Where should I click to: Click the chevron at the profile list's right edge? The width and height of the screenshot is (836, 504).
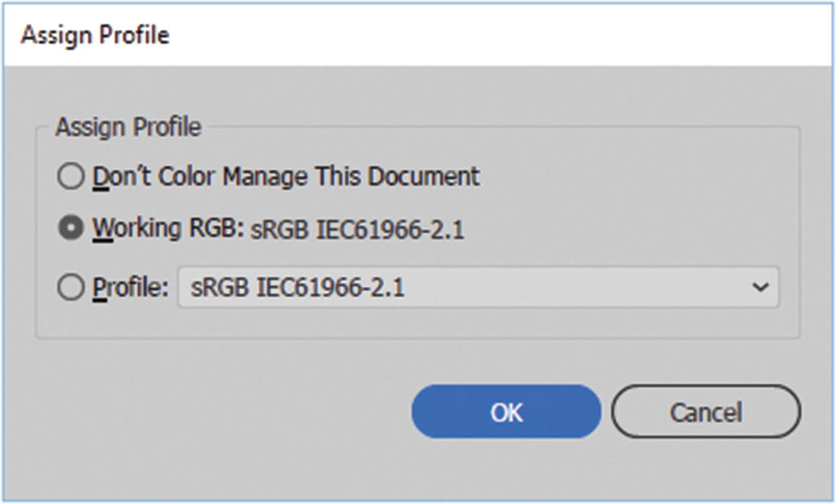pos(758,288)
